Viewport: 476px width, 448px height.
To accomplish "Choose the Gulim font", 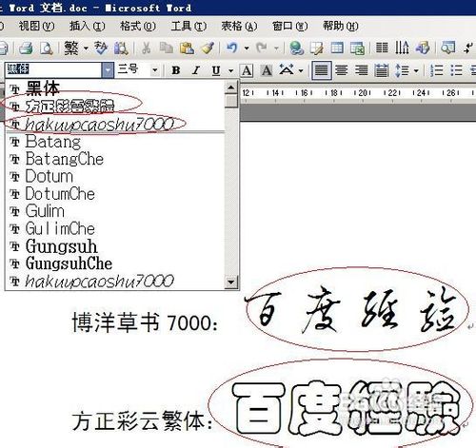I will 115,211.
